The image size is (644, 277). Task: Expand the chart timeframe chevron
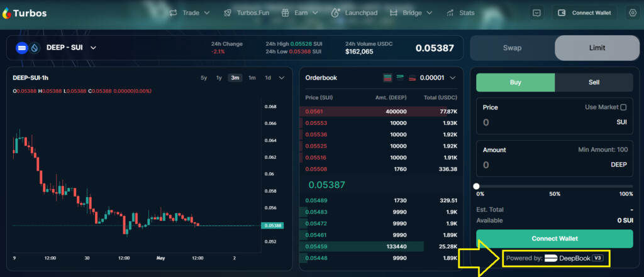click(281, 77)
